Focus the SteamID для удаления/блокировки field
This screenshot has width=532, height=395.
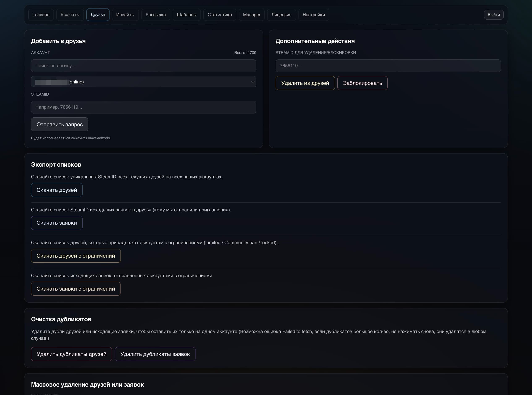[x=388, y=66]
